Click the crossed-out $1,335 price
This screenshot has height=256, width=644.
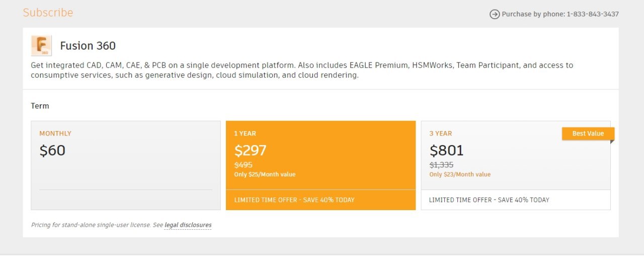(441, 165)
